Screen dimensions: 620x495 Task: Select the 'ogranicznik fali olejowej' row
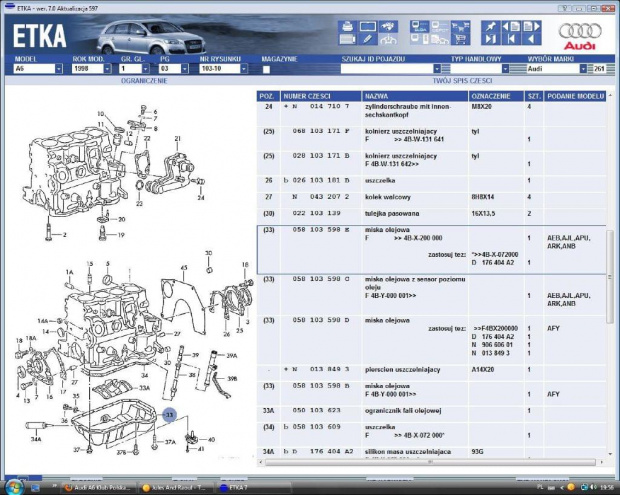tap(431, 411)
